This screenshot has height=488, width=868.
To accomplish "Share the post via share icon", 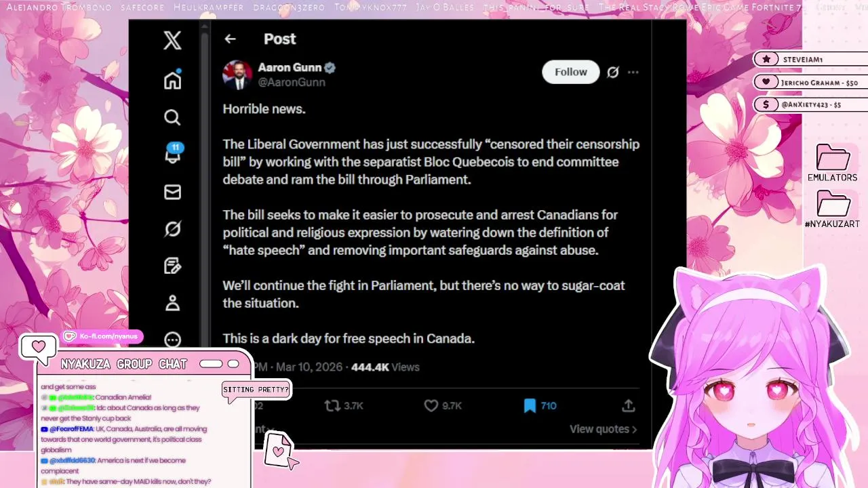I will coord(629,405).
